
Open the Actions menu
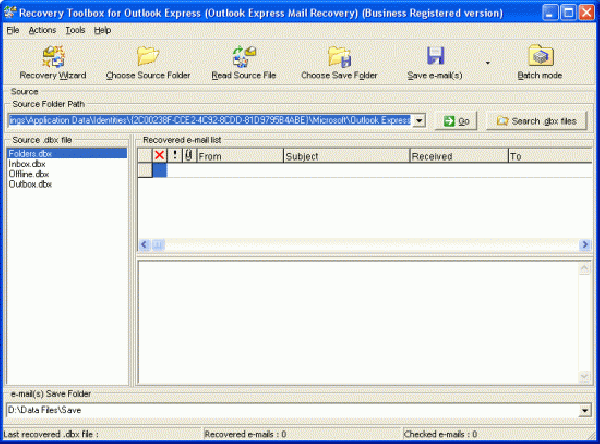(x=42, y=30)
